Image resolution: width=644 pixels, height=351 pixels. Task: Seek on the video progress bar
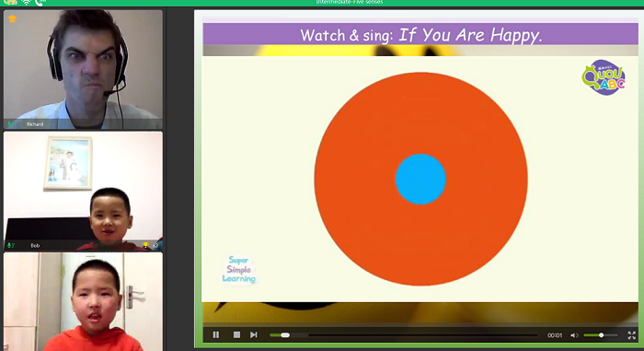point(404,335)
